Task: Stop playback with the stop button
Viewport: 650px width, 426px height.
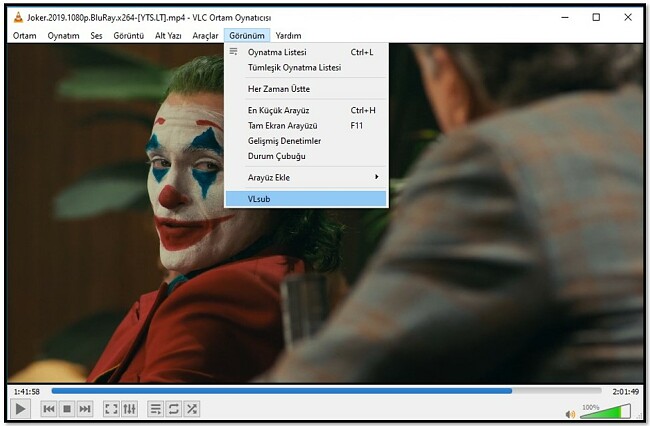Action: (x=67, y=409)
